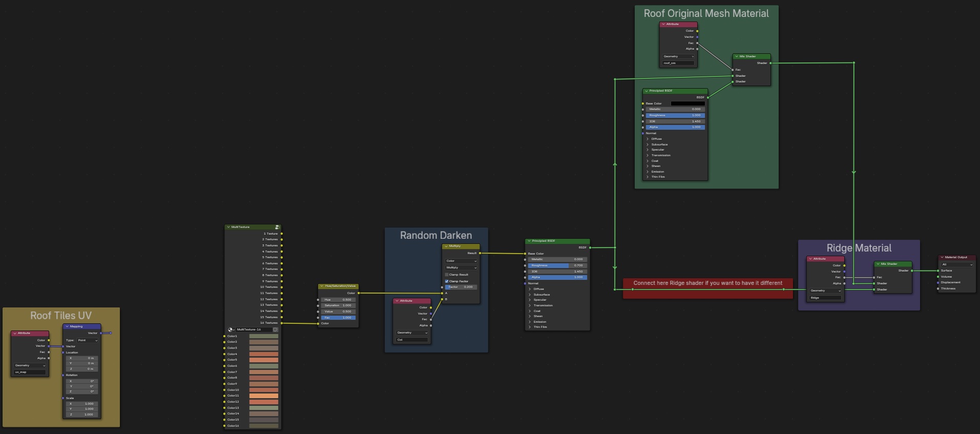The height and width of the screenshot is (434, 980).
Task: Click the Color output socket of the roof_om Attribute node
Action: [x=697, y=31]
